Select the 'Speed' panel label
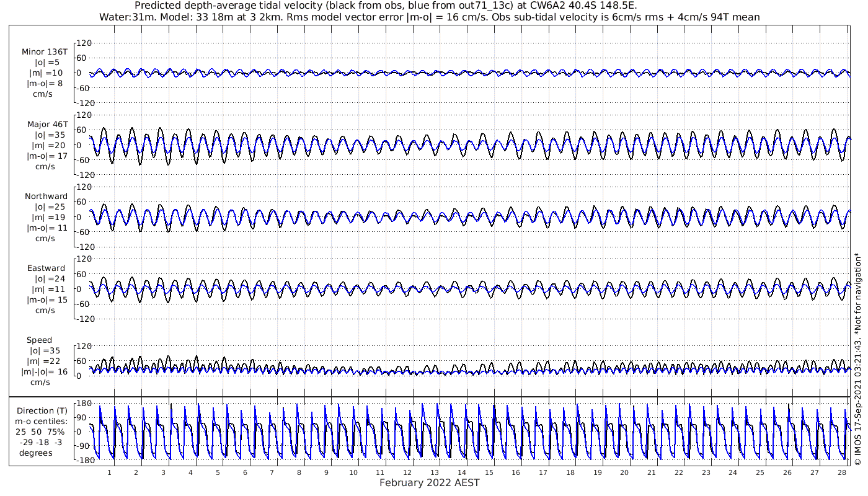The height and width of the screenshot is (496, 868). [39, 340]
